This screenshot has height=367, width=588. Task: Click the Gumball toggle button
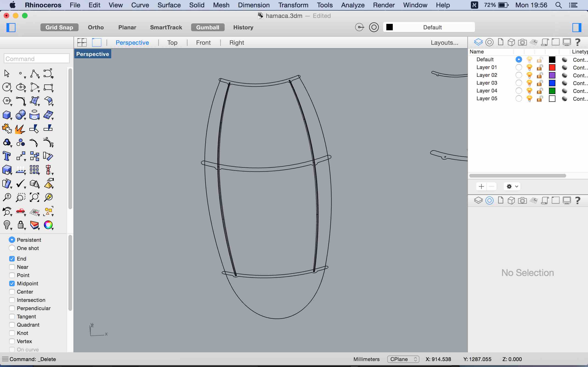point(208,27)
